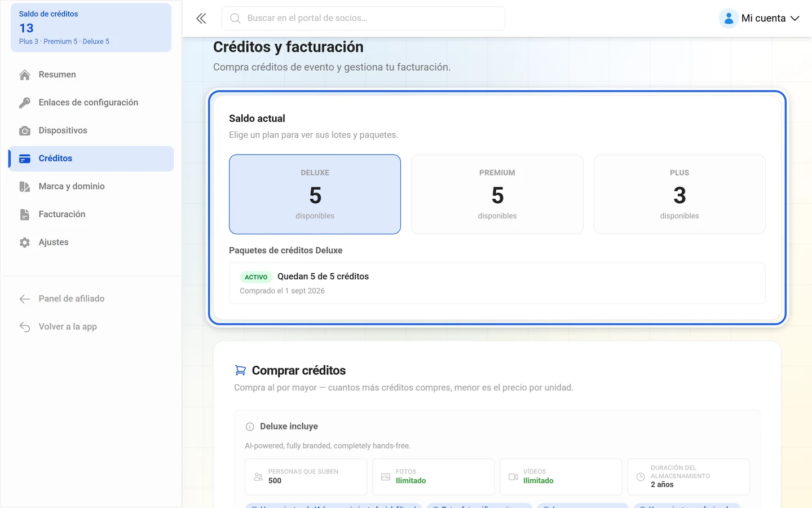812x508 pixels.
Task: Open Resumen in the sidebar
Action: pyautogui.click(x=91, y=75)
